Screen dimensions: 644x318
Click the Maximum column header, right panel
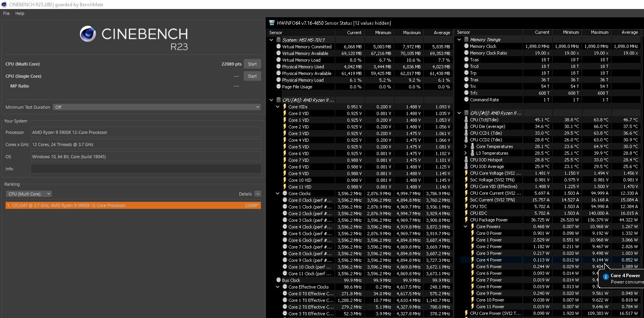tap(596, 32)
